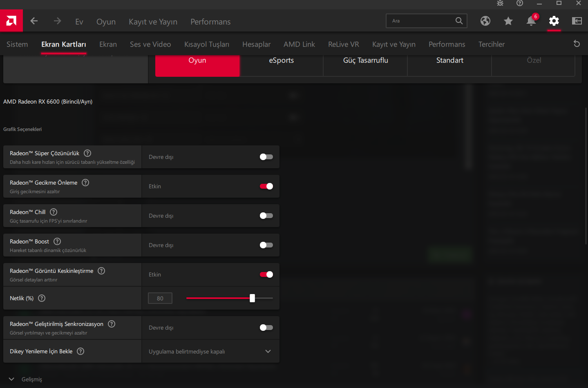
Task: Open the Performans top menu
Action: point(210,22)
